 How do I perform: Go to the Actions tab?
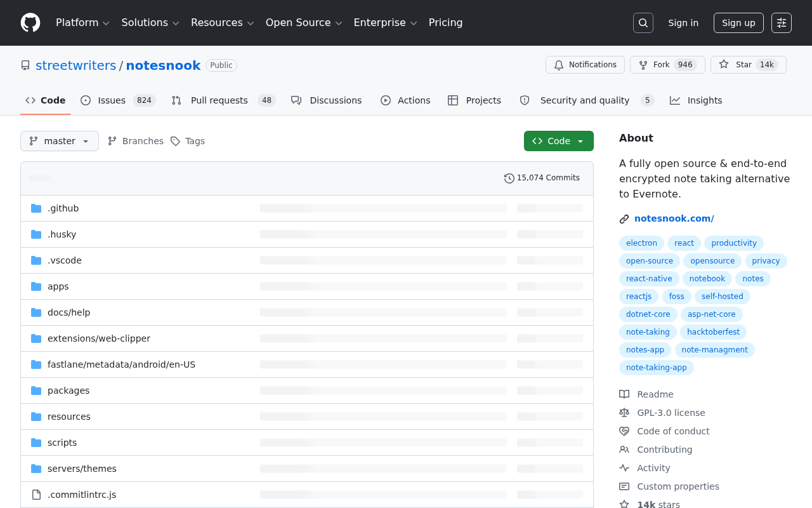click(405, 100)
